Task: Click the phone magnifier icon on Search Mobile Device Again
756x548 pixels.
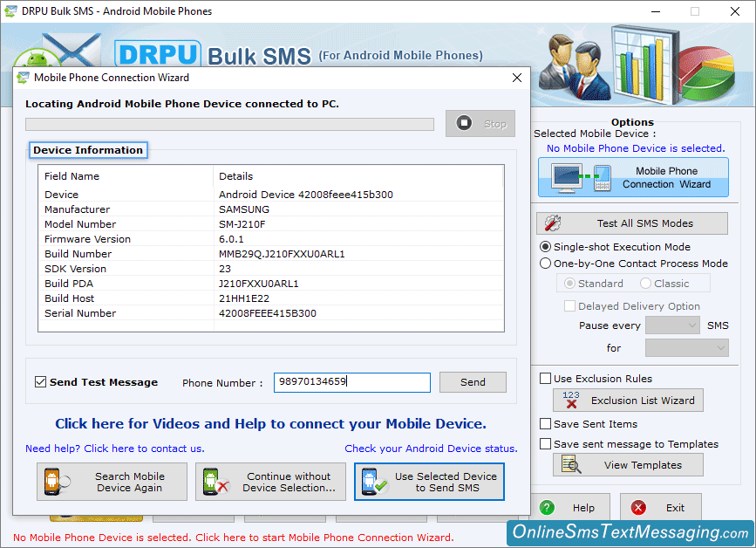Action: click(57, 482)
